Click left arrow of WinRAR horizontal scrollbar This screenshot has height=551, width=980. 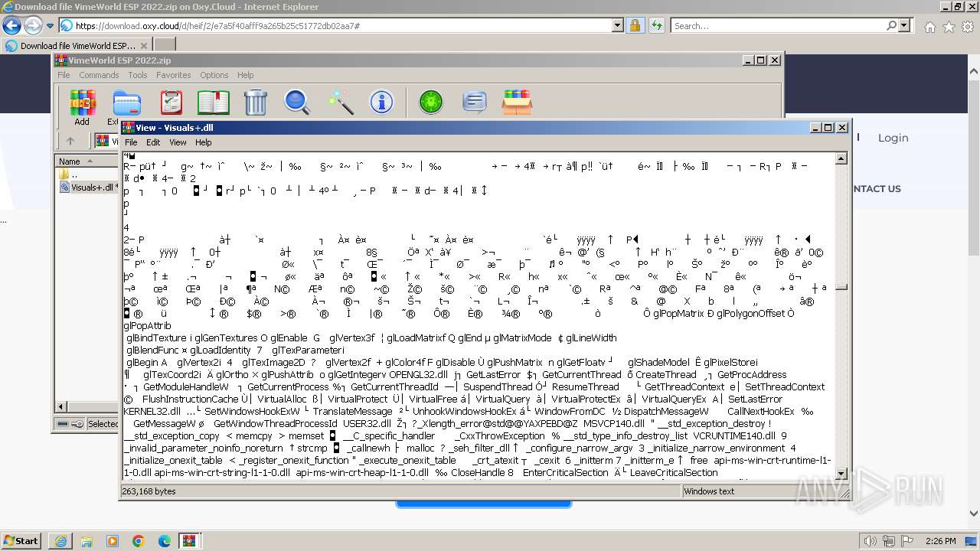pos(63,406)
